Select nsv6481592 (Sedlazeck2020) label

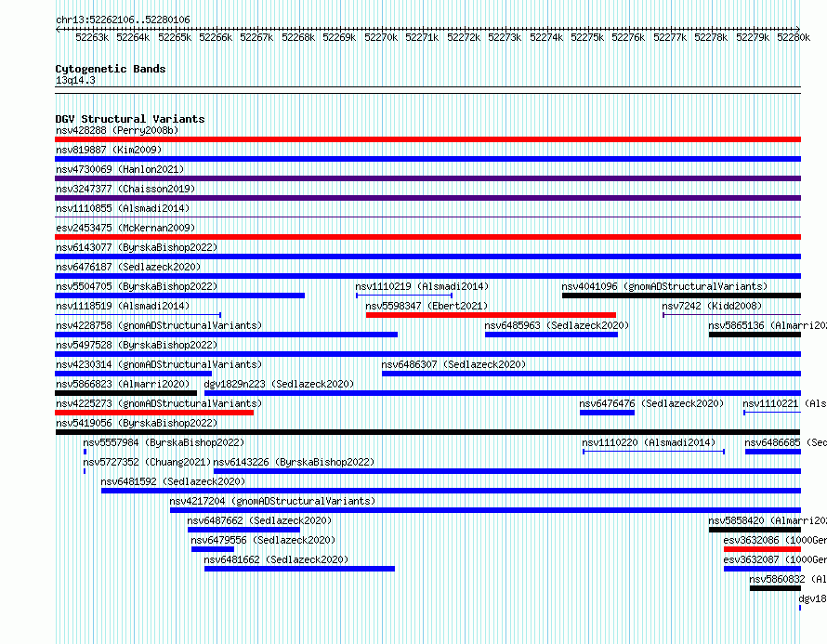[173, 481]
